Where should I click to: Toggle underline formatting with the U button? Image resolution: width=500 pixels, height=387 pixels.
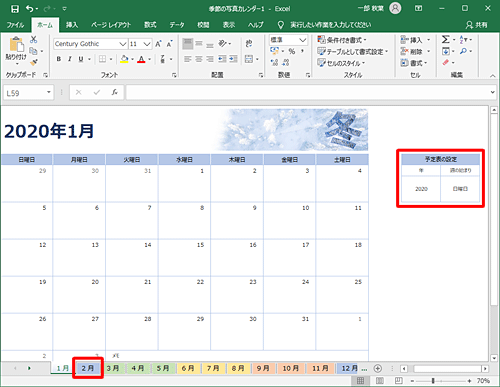pyautogui.click(x=81, y=59)
